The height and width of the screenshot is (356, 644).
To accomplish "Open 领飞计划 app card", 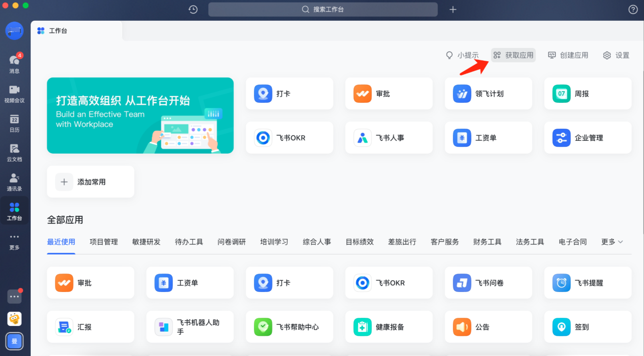I will [488, 94].
